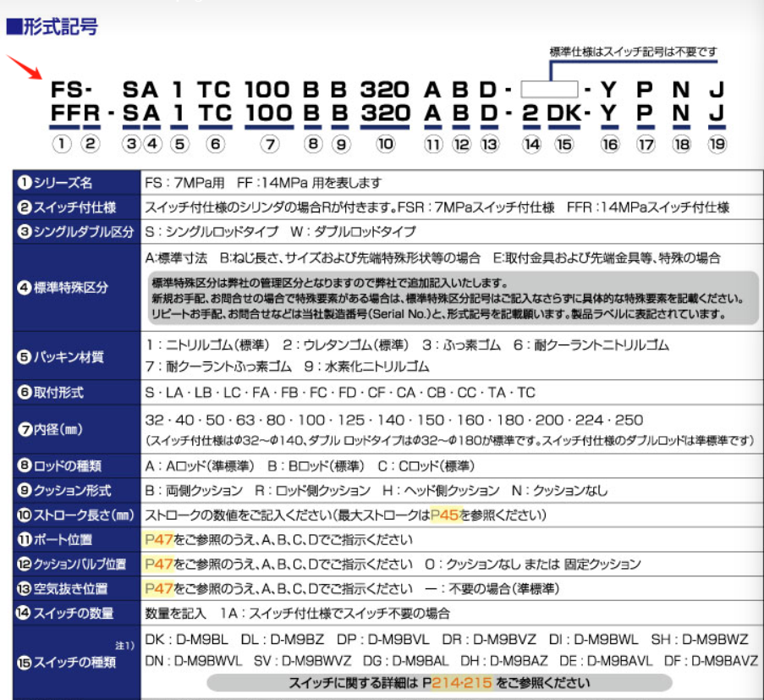The width and height of the screenshot is (764, 700).
Task: Select the ❶ badge beside シリーズ名
Action: click(x=26, y=182)
